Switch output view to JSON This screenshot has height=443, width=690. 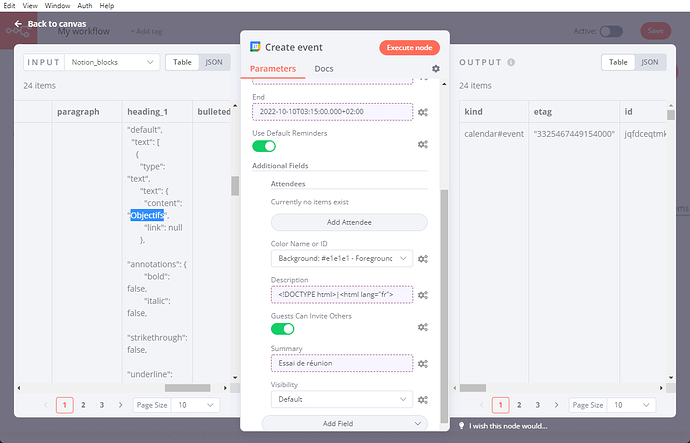point(650,62)
